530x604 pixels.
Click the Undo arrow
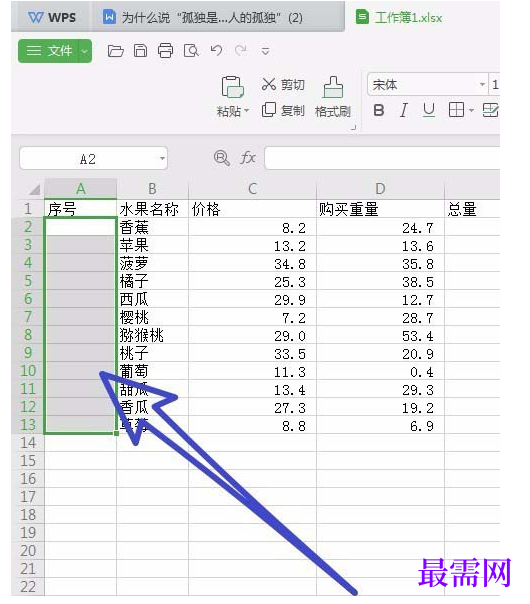coord(216,50)
